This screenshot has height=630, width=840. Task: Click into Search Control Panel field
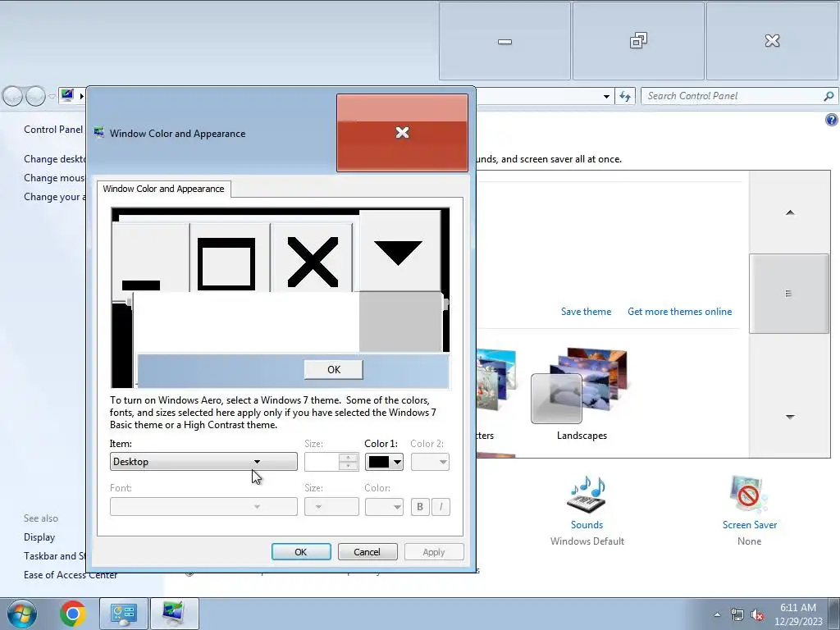[x=732, y=96]
